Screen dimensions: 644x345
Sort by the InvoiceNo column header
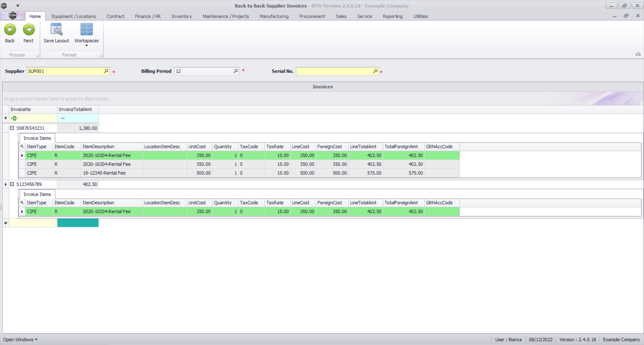pos(33,109)
